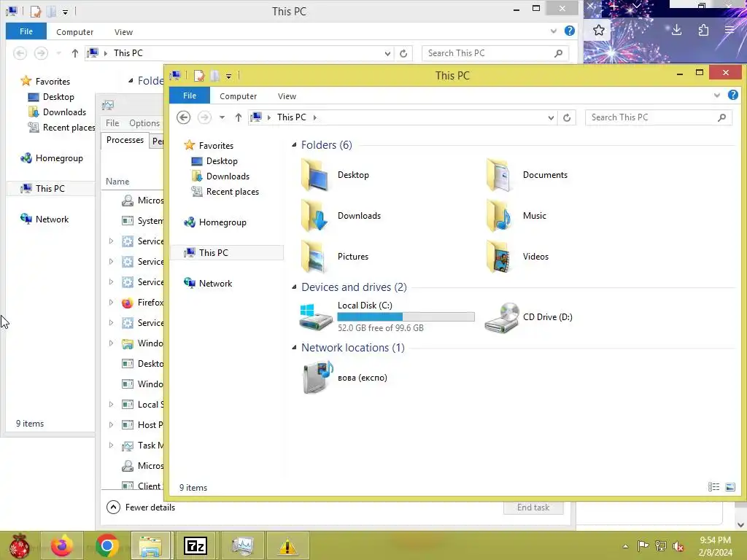This screenshot has height=560, width=747.
Task: Select Processes tab in Task Manager
Action: tap(125, 140)
